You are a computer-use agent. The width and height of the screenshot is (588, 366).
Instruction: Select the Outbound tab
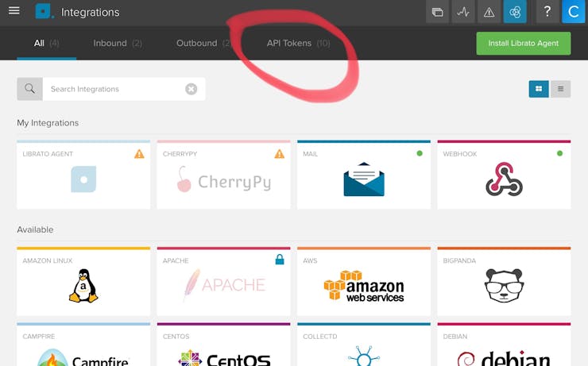click(203, 43)
